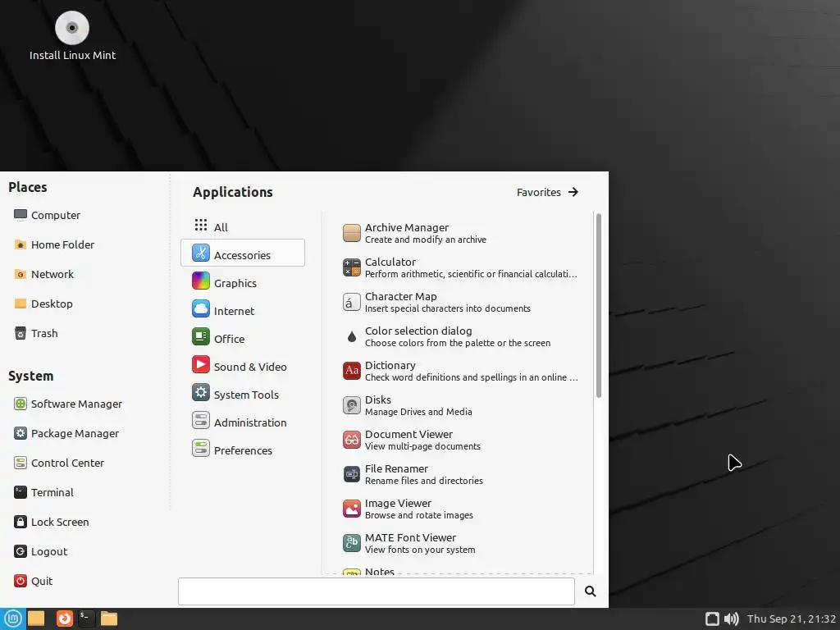
Task: Click Lock Screen entry
Action: pos(52,522)
